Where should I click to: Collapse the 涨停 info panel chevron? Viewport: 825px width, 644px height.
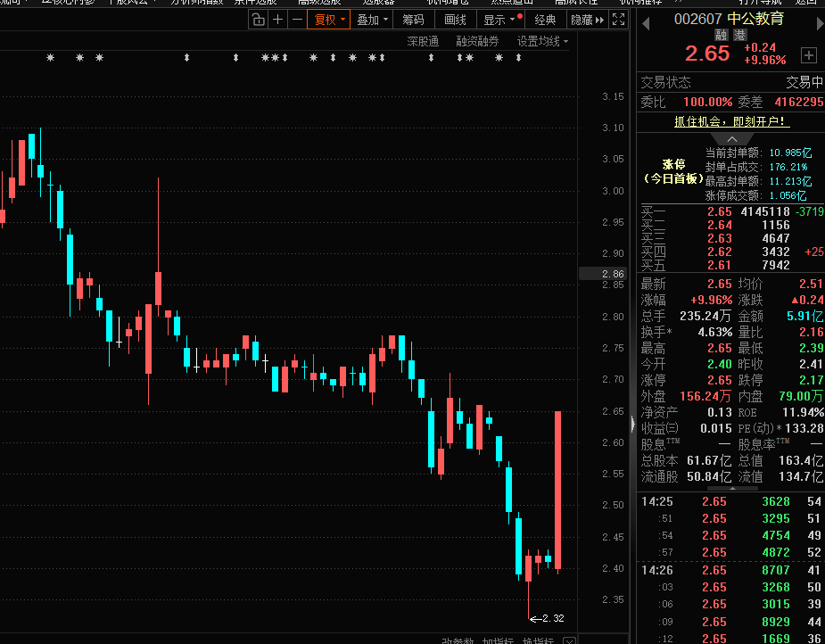730,139
